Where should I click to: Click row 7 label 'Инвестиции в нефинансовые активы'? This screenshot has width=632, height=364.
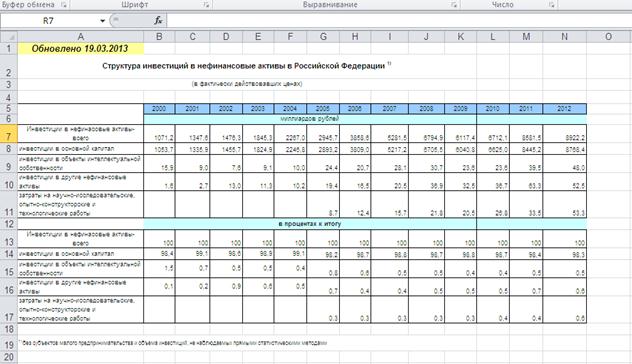80,133
